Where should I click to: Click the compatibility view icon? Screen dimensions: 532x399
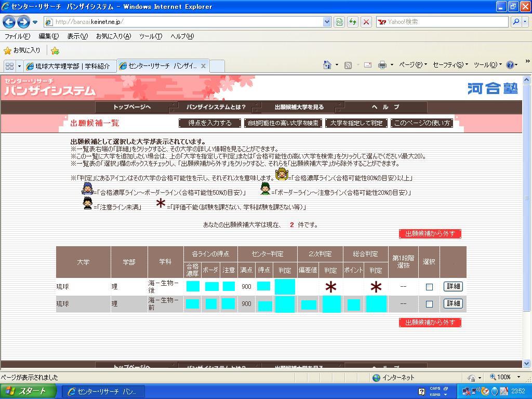(339, 22)
